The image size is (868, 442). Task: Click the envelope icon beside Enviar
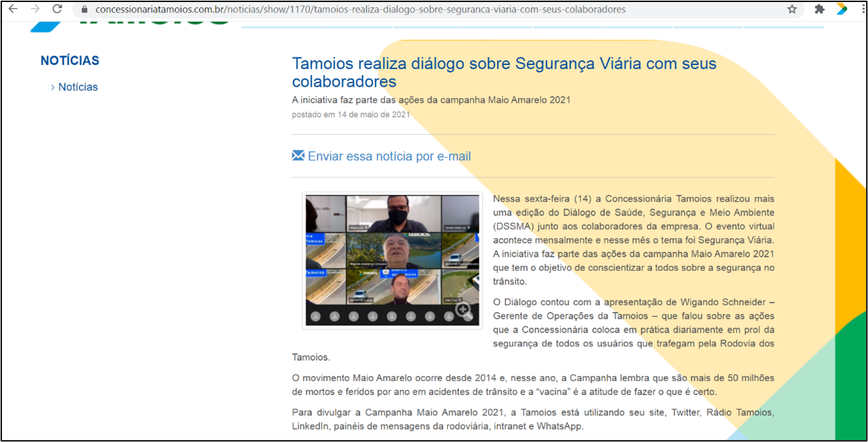(298, 156)
